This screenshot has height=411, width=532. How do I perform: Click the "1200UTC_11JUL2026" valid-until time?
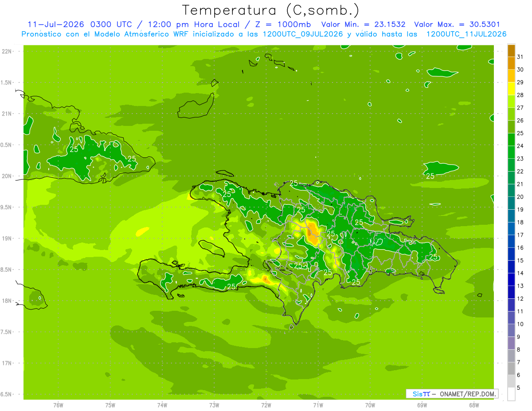(466, 34)
